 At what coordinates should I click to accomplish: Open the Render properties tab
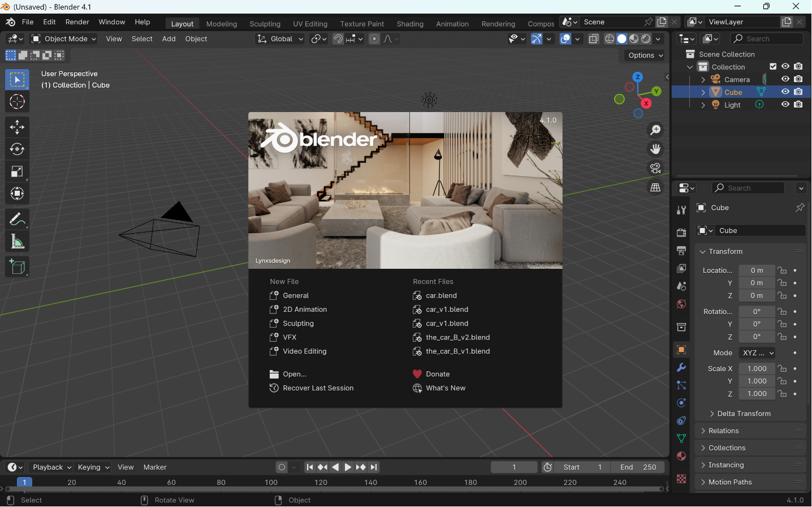click(681, 233)
